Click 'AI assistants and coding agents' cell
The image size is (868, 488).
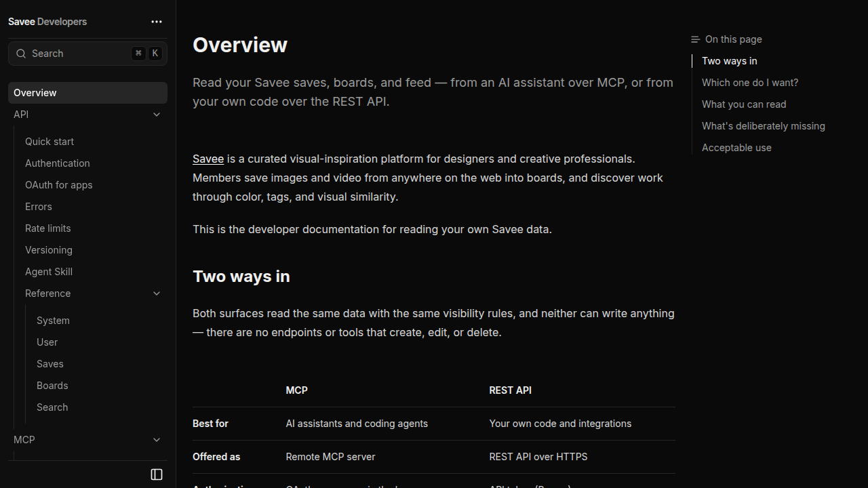[357, 424]
